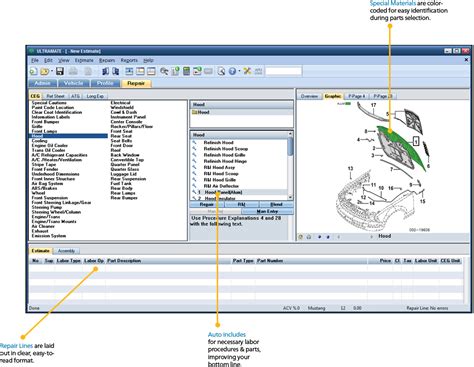Select R&I Hood Assy operation
This screenshot has width=474, height=367.
pos(219,167)
